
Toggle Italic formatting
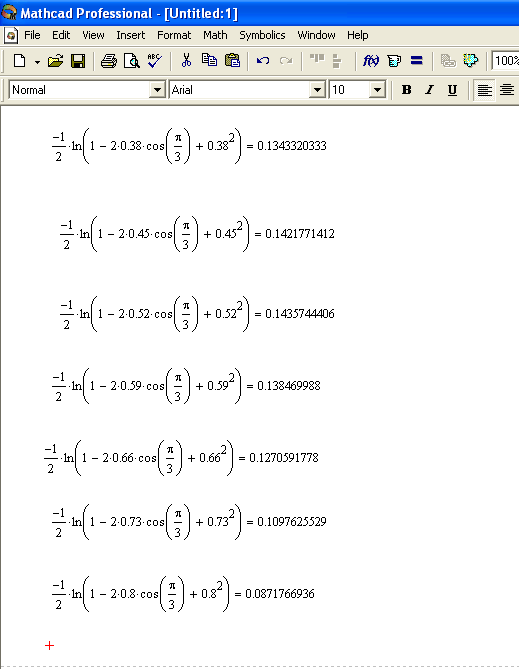(429, 90)
